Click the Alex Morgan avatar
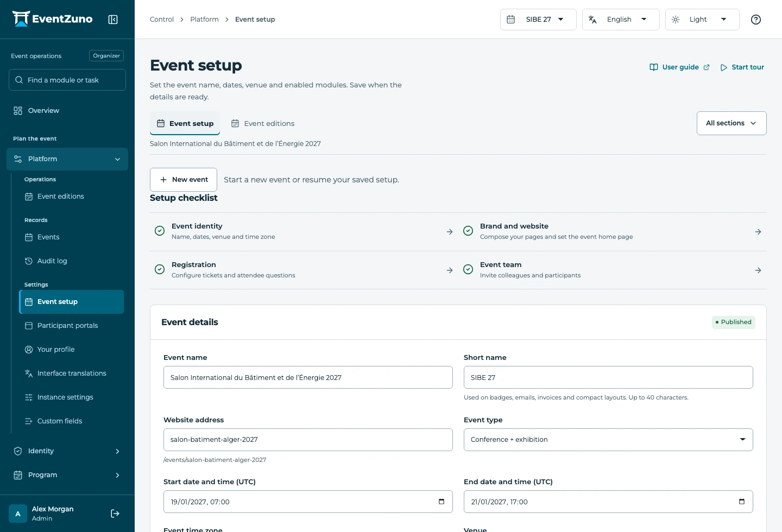782x532 pixels. pyautogui.click(x=18, y=514)
